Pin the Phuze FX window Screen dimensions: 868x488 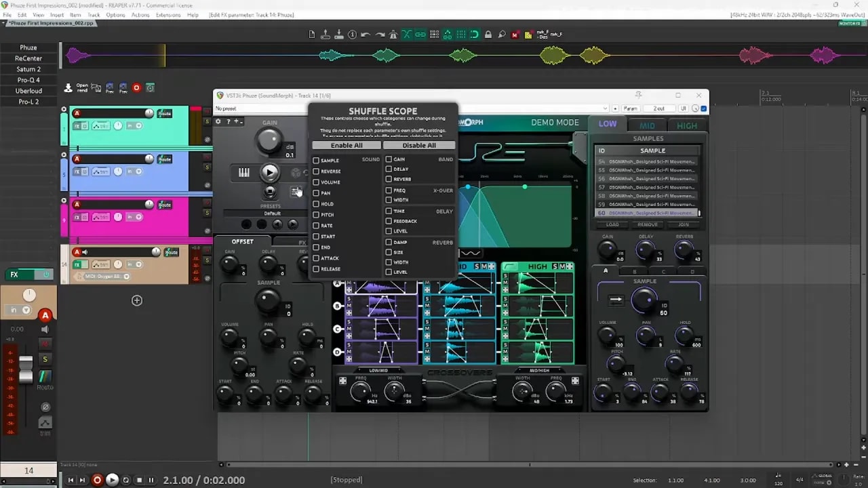coord(638,95)
